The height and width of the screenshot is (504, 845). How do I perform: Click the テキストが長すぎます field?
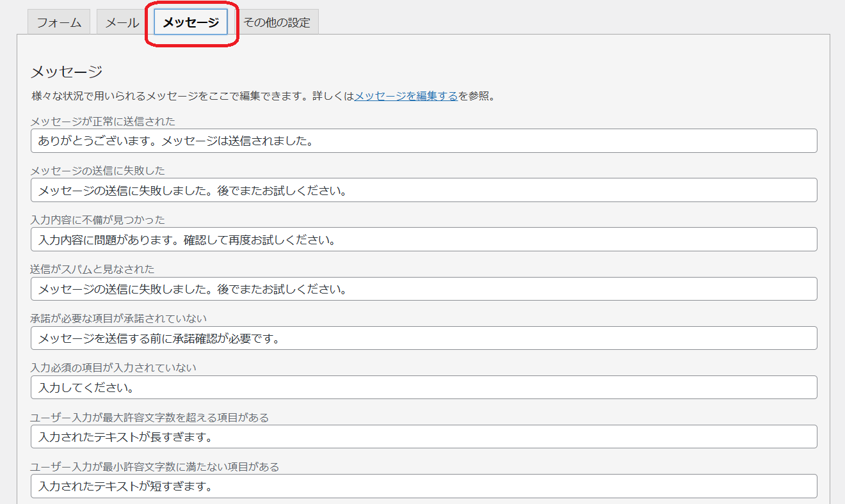pos(424,437)
